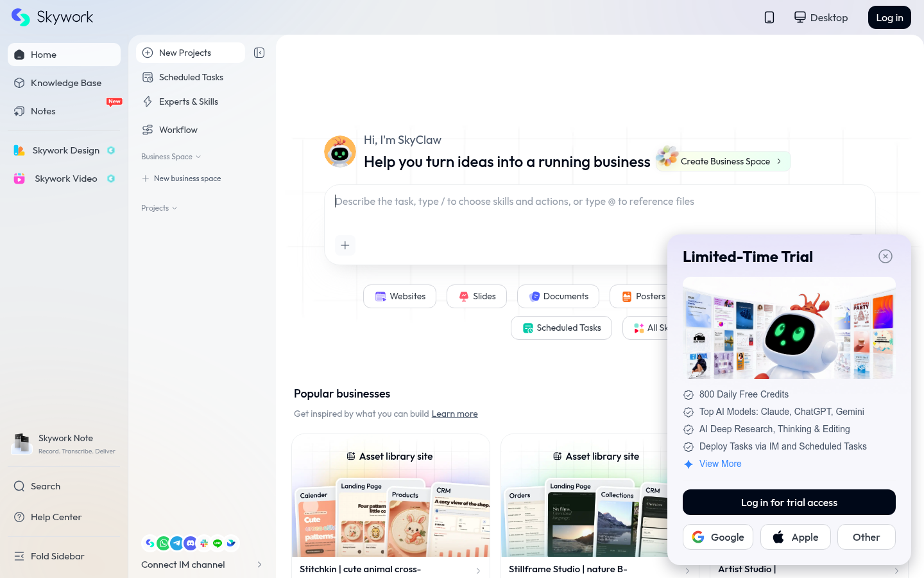Select the Posters skill chip
This screenshot has height=578, width=924.
click(x=644, y=296)
